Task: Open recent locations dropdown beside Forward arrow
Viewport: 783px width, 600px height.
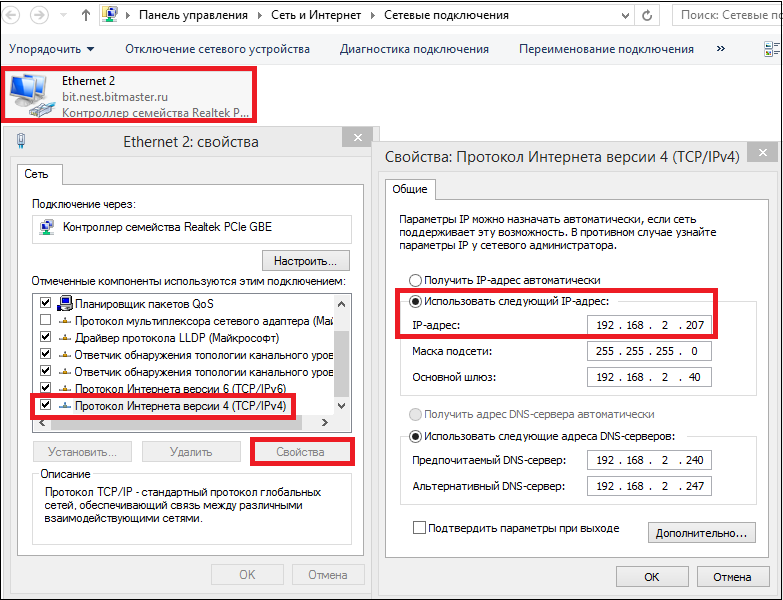Action: pyautogui.click(x=63, y=15)
